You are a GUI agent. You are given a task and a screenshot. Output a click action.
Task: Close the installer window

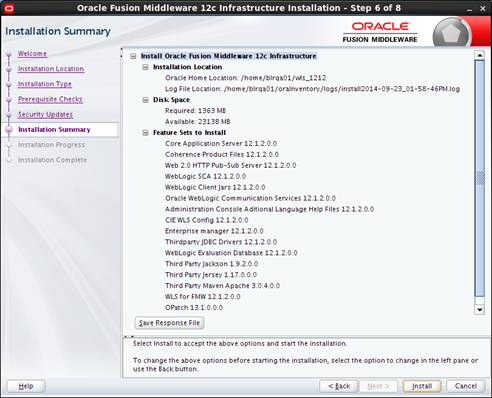pos(482,9)
